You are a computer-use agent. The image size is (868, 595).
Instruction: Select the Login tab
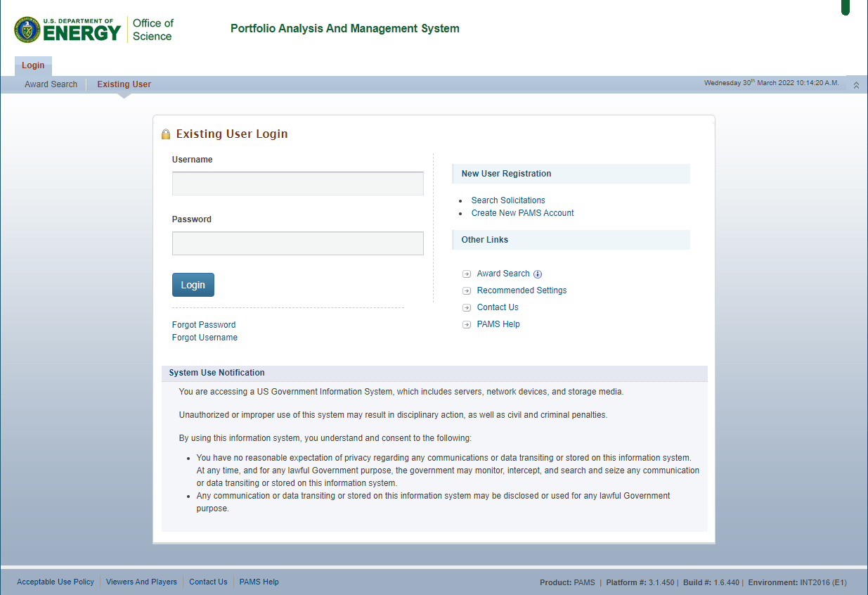[x=33, y=65]
